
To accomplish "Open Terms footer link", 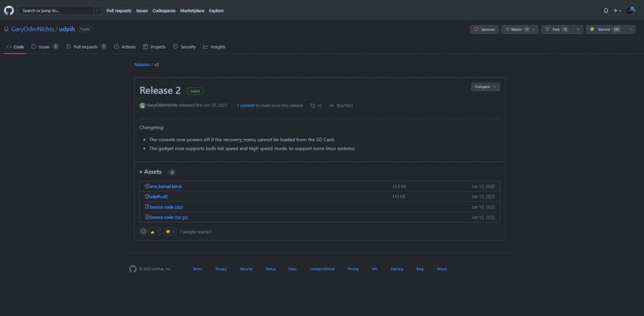I will pyautogui.click(x=197, y=270).
